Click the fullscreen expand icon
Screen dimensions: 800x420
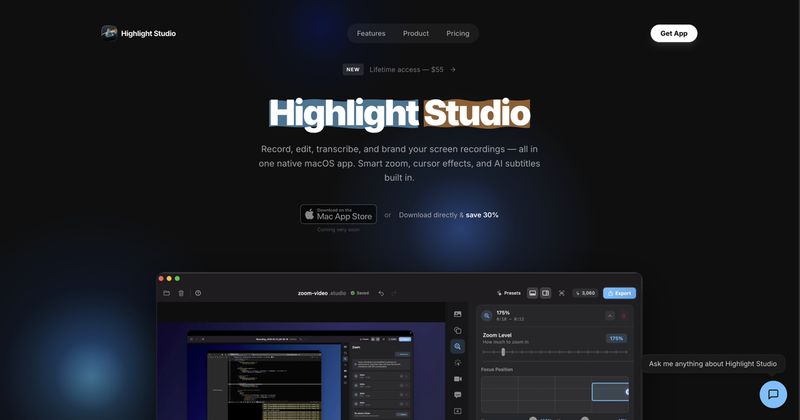click(561, 293)
